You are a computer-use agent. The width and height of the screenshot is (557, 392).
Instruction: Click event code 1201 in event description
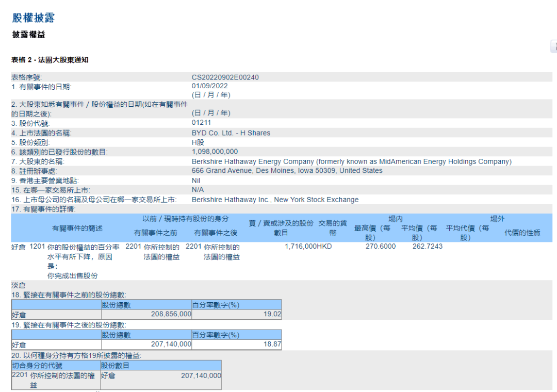(x=37, y=246)
